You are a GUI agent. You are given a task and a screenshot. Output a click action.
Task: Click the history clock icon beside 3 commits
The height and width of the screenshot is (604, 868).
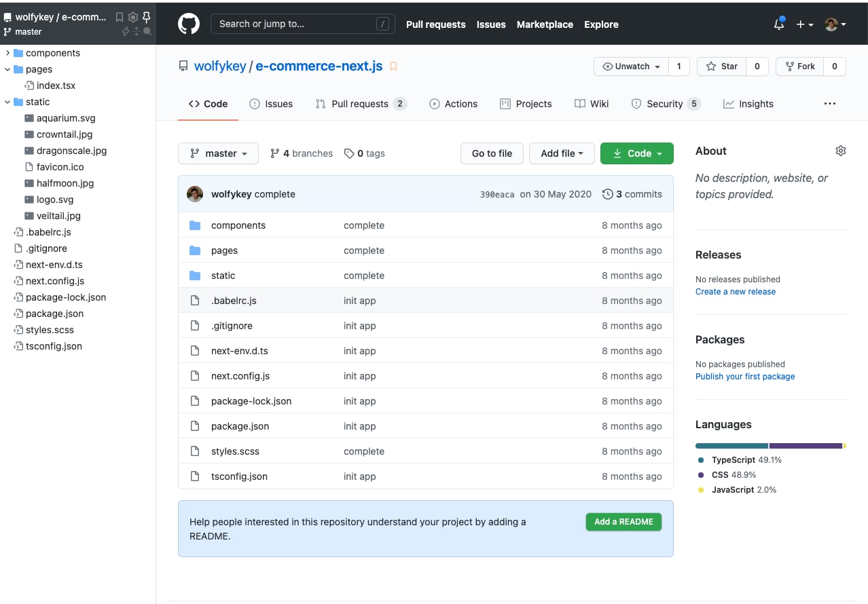(608, 194)
